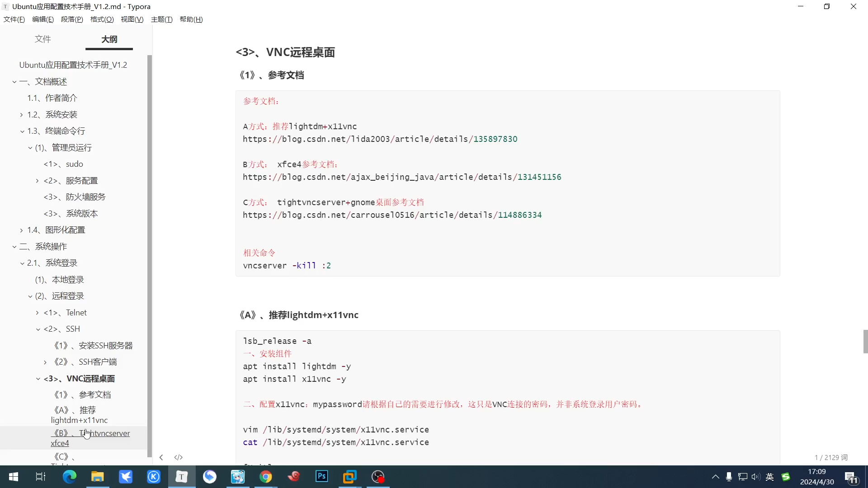Click the word count showing 1 / 2129

pyautogui.click(x=831, y=457)
